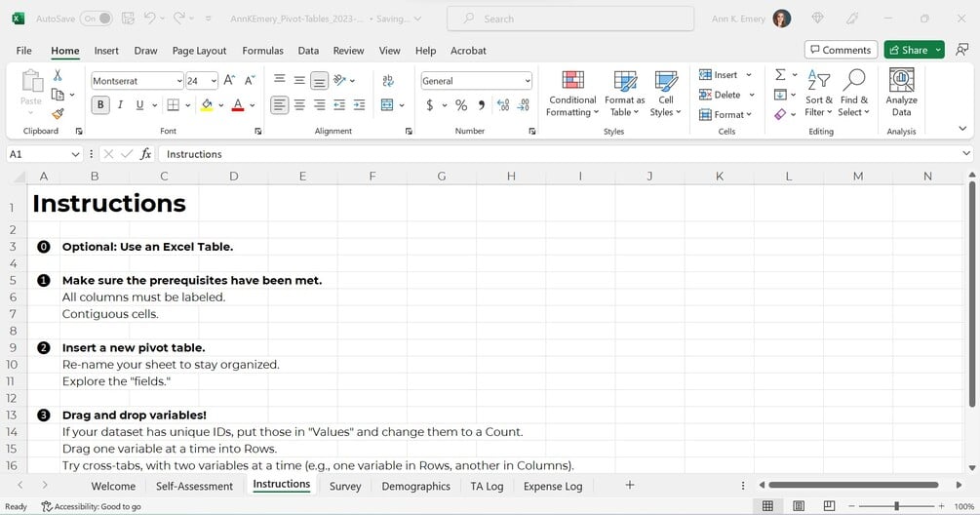
Task: Open the Expense Log sheet tab
Action: click(553, 486)
